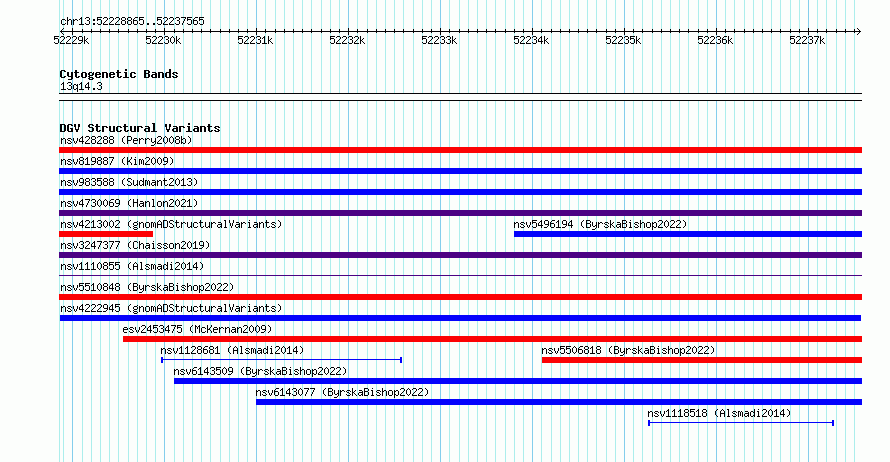890x462 pixels.
Task: Open esv2453475 (McKernan2009) label
Action: tap(197, 329)
